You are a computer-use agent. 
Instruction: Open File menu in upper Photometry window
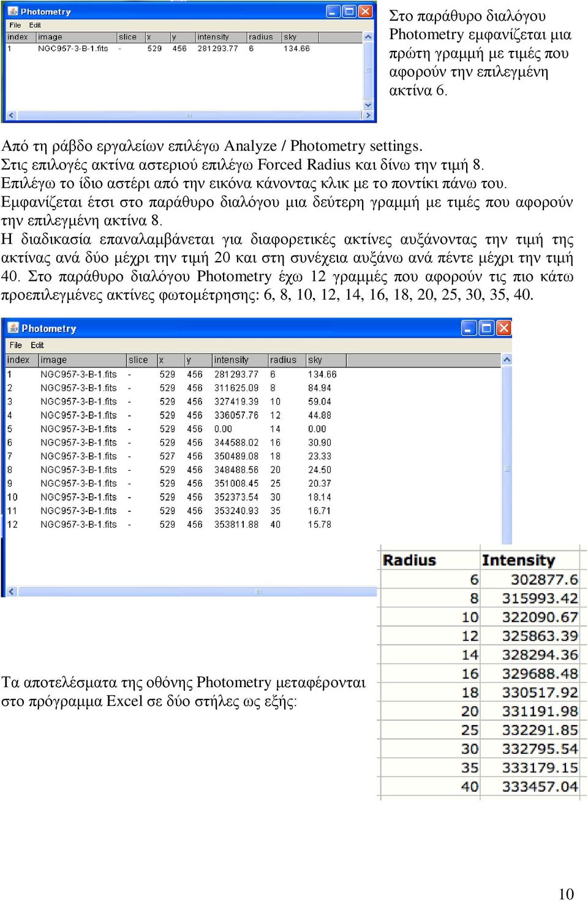(x=15, y=25)
